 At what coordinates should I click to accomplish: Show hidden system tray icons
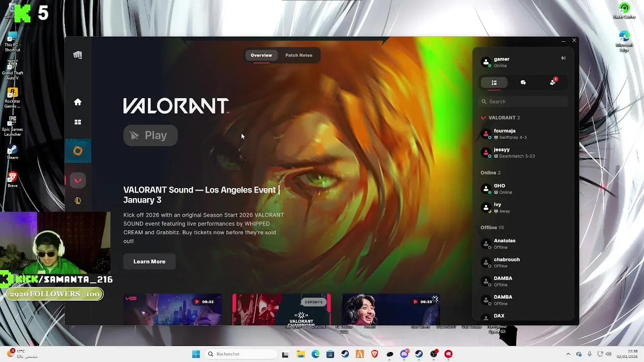568,354
